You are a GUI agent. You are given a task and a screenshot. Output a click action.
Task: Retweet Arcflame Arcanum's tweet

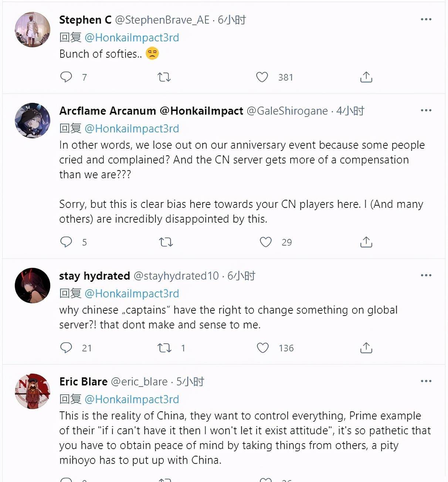(166, 242)
